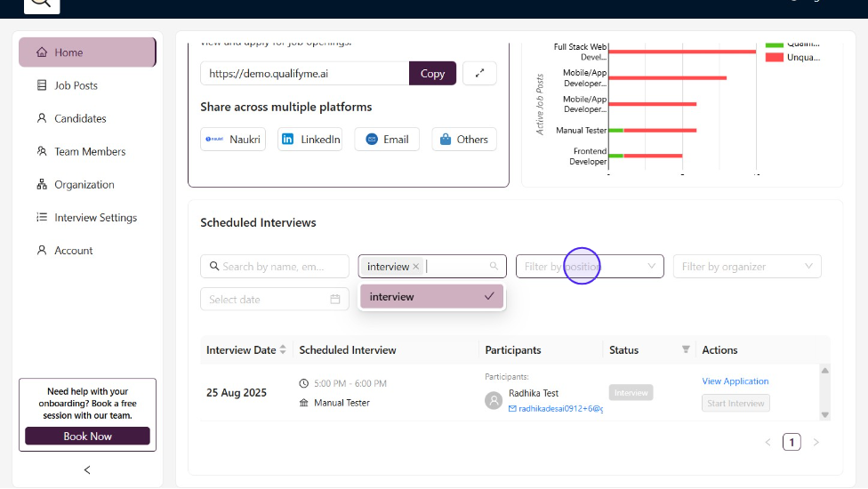Share job link on LinkedIn
This screenshot has height=489, width=868.
tap(310, 140)
